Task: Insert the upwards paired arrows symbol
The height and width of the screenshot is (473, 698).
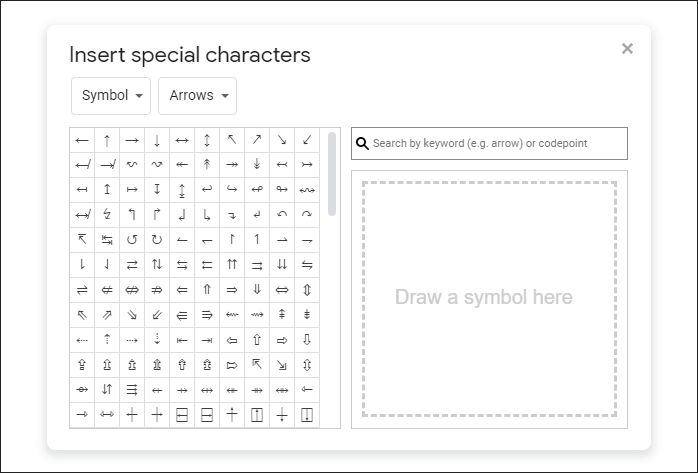Action: pyautogui.click(x=232, y=265)
